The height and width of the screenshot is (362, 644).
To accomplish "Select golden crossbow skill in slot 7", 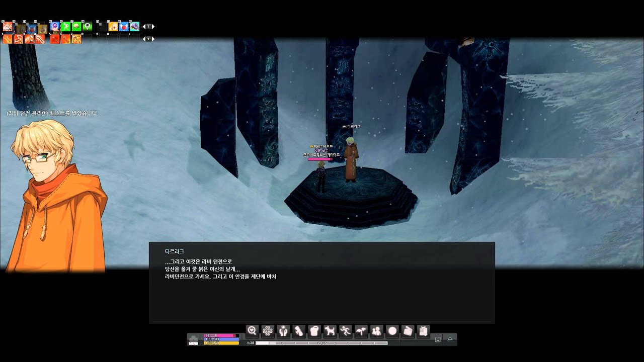I will (76, 39).
